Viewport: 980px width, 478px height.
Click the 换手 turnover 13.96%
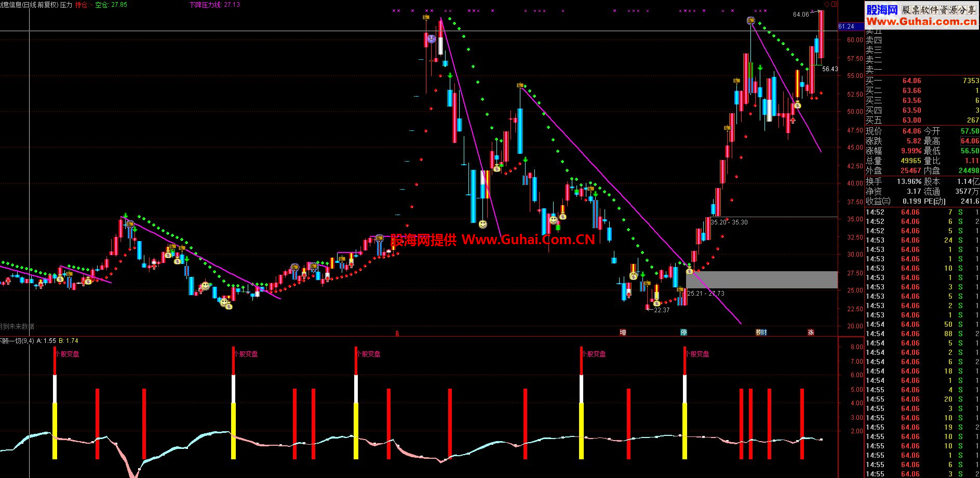[909, 182]
